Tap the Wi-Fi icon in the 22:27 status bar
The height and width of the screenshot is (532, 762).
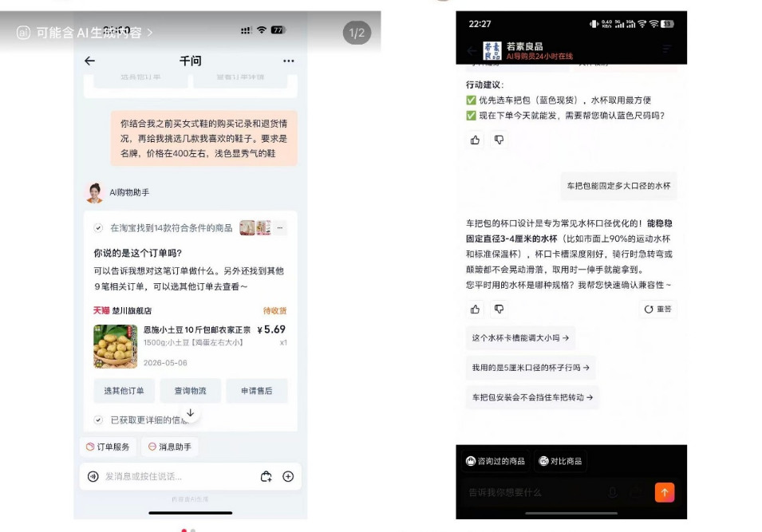[654, 24]
